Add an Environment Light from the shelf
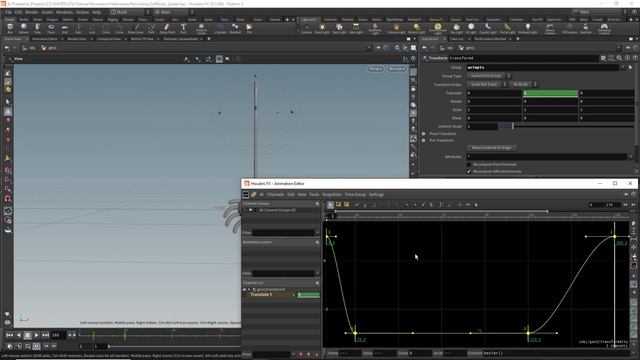This screenshot has height=360, width=640. tap(438, 29)
